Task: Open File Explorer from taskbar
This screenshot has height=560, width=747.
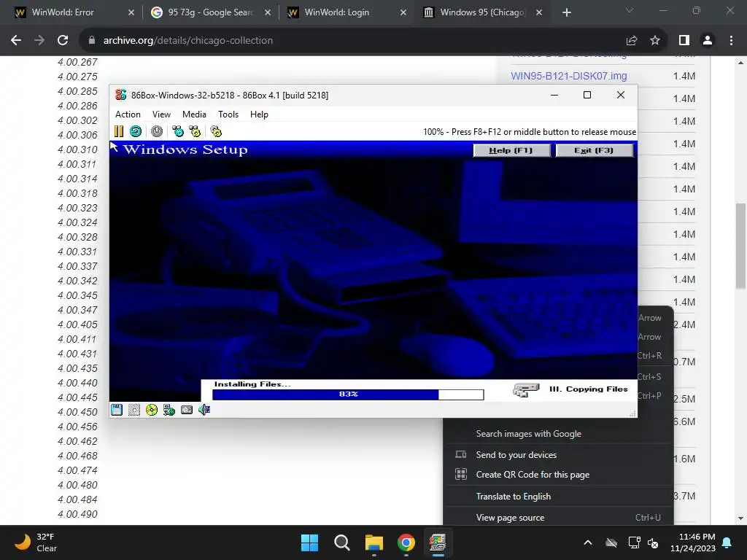Action: [x=374, y=542]
